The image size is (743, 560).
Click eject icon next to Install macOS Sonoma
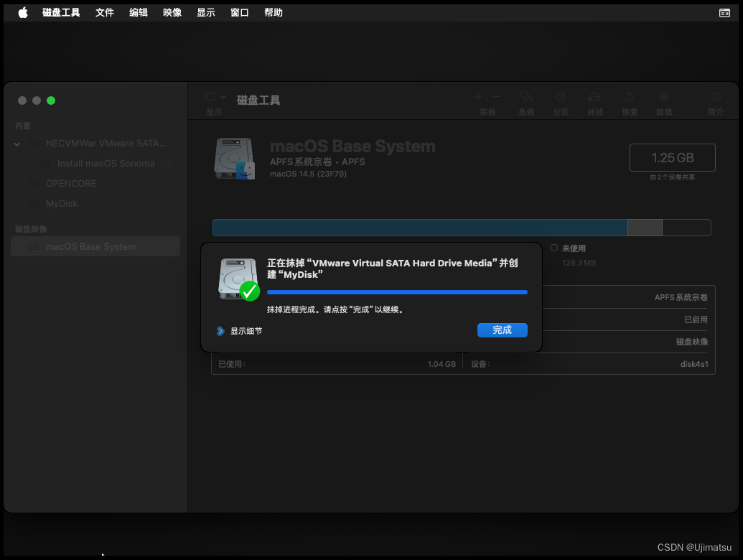point(169,163)
